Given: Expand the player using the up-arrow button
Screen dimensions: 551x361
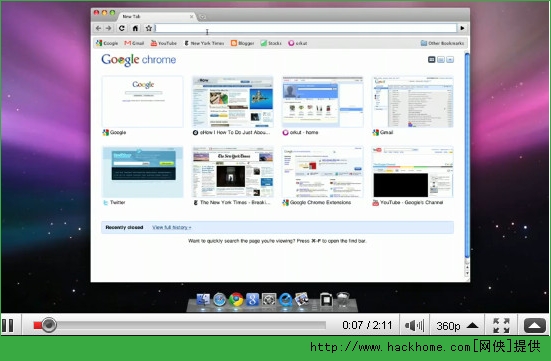Looking at the screenshot, I should tap(534, 325).
